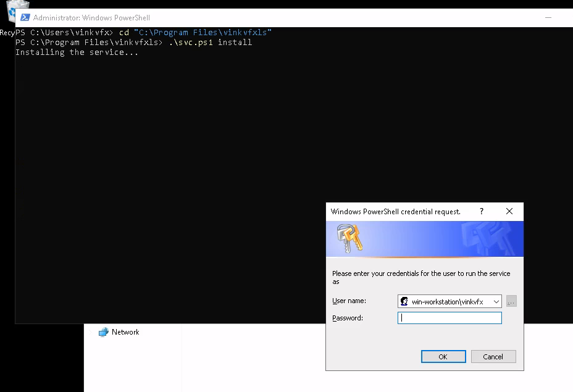Open the username dropdown list
This screenshot has height=392, width=573.
tap(497, 301)
